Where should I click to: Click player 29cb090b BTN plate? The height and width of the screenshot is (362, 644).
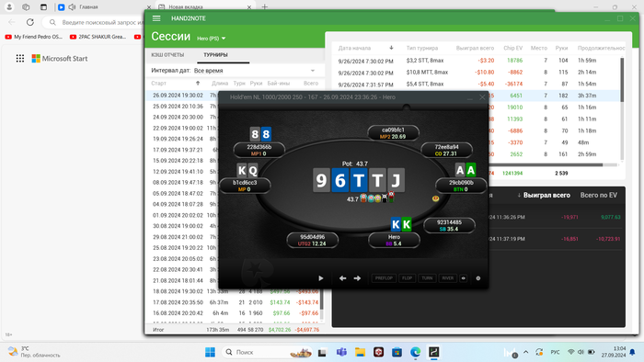point(461,186)
